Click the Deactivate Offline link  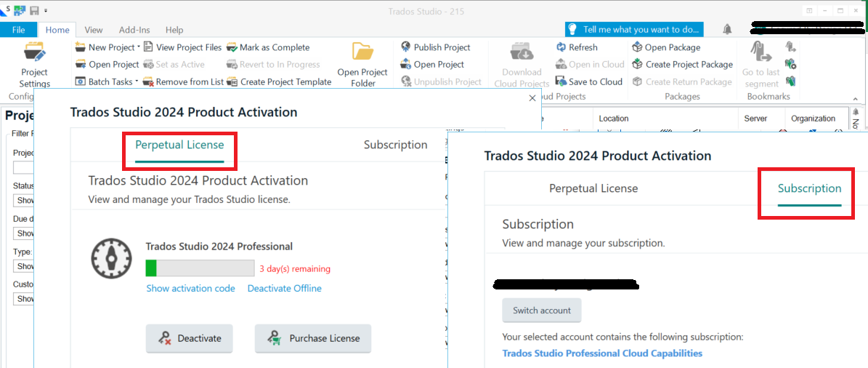[x=285, y=288]
